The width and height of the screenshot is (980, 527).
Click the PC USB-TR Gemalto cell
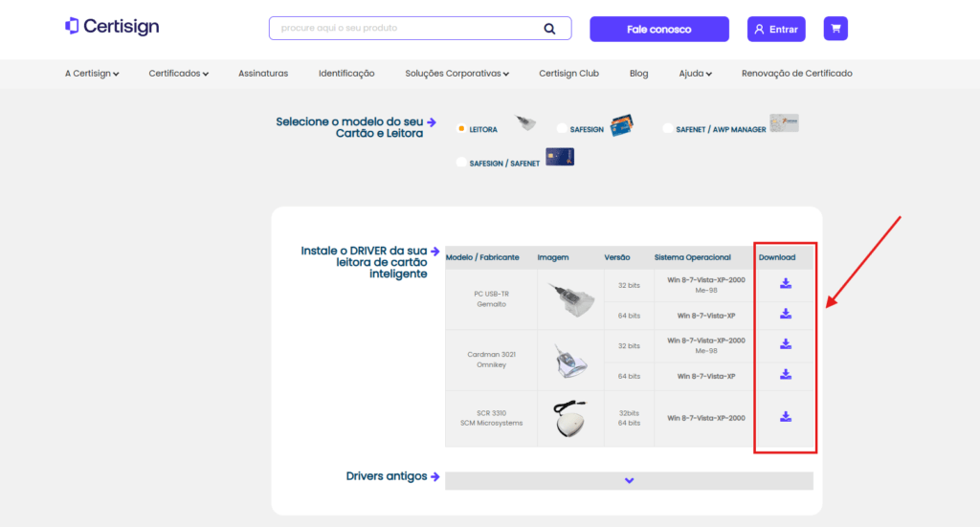(x=491, y=299)
